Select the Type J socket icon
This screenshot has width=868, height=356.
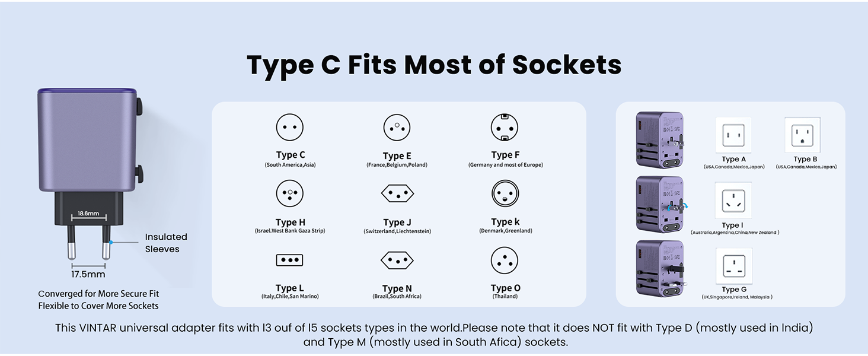pyautogui.click(x=397, y=193)
